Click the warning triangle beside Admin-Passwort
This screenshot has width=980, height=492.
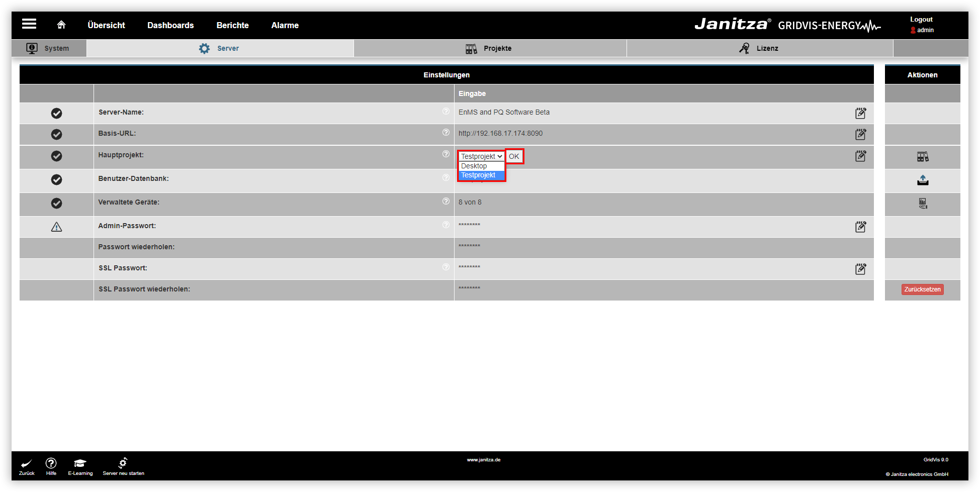click(x=56, y=226)
